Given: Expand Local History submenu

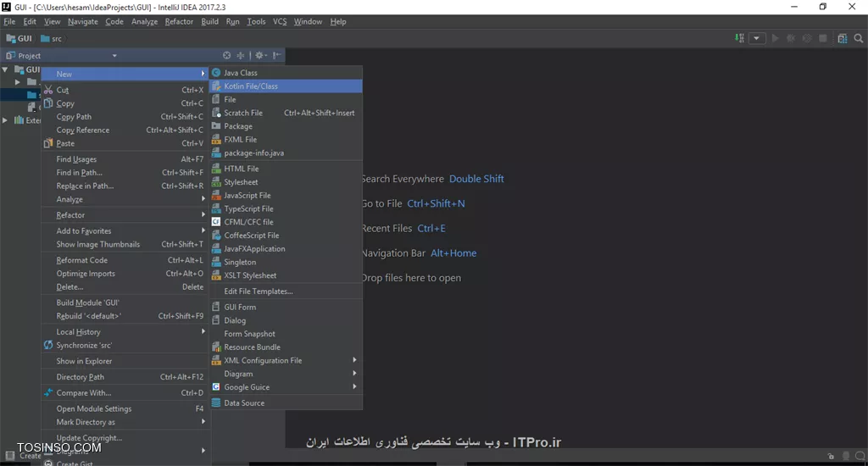Looking at the screenshot, I should [125, 332].
